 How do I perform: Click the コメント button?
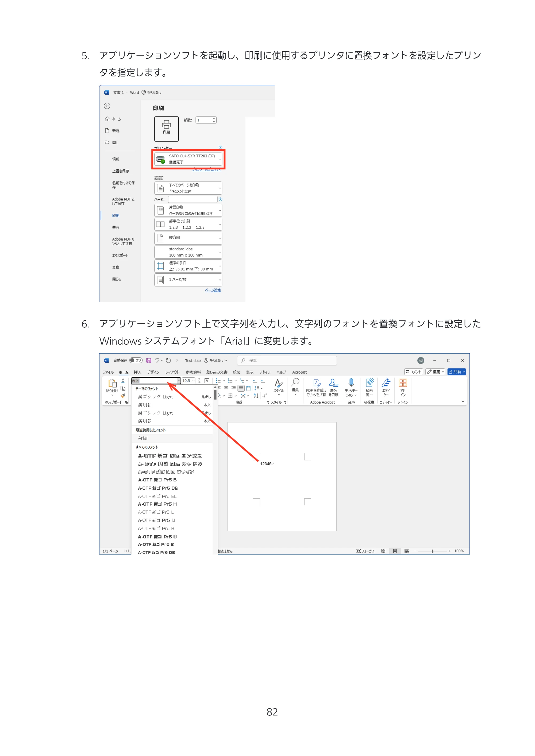click(x=414, y=372)
